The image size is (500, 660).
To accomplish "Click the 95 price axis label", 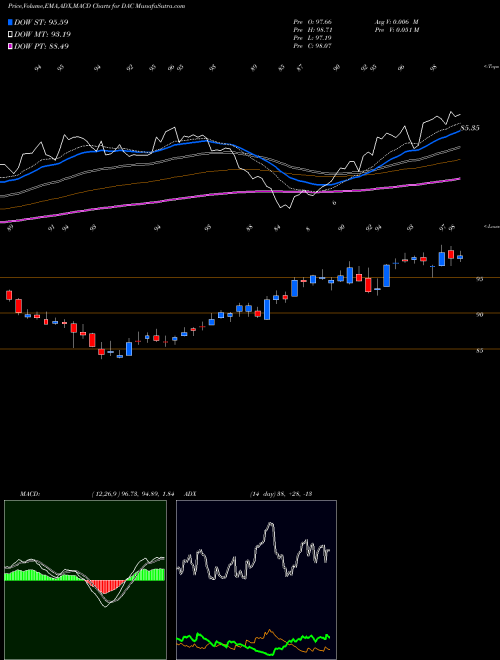I will point(480,279).
